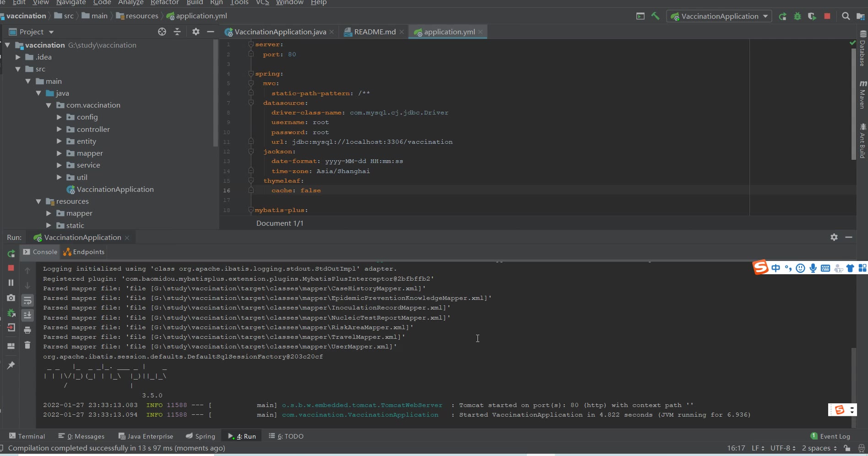868x456 pixels.
Task: Open the Maven side panel
Action: (863, 94)
